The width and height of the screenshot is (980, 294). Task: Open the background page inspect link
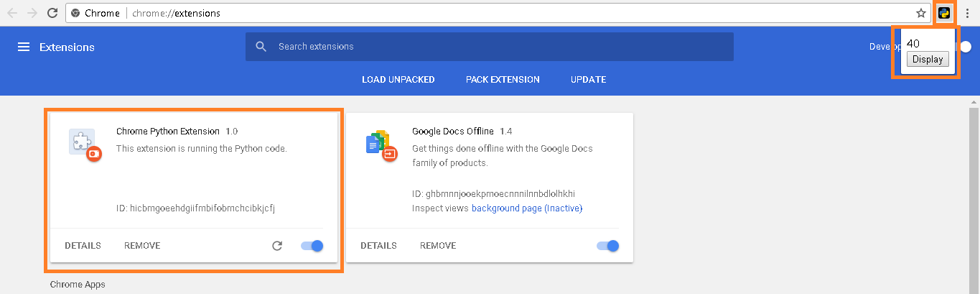506,208
